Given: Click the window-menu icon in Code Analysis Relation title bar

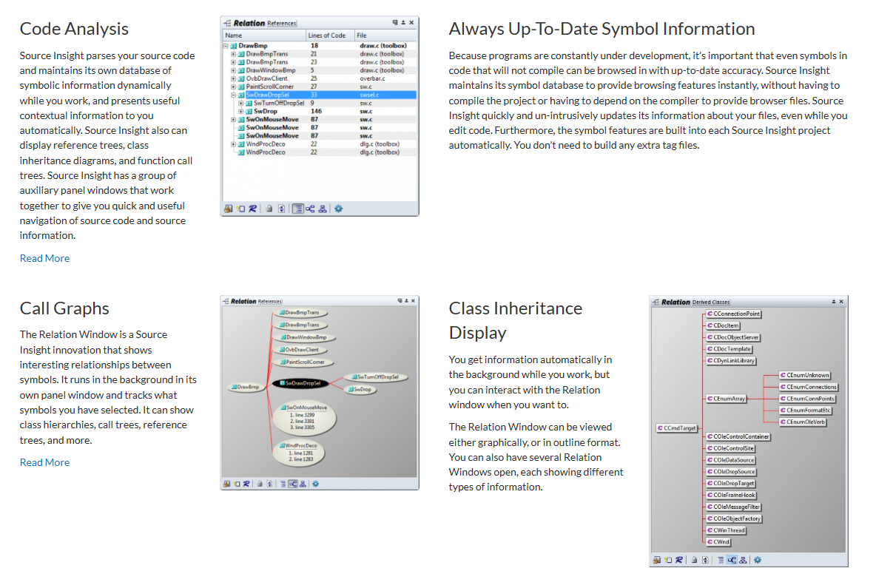Looking at the screenshot, I should 395,23.
